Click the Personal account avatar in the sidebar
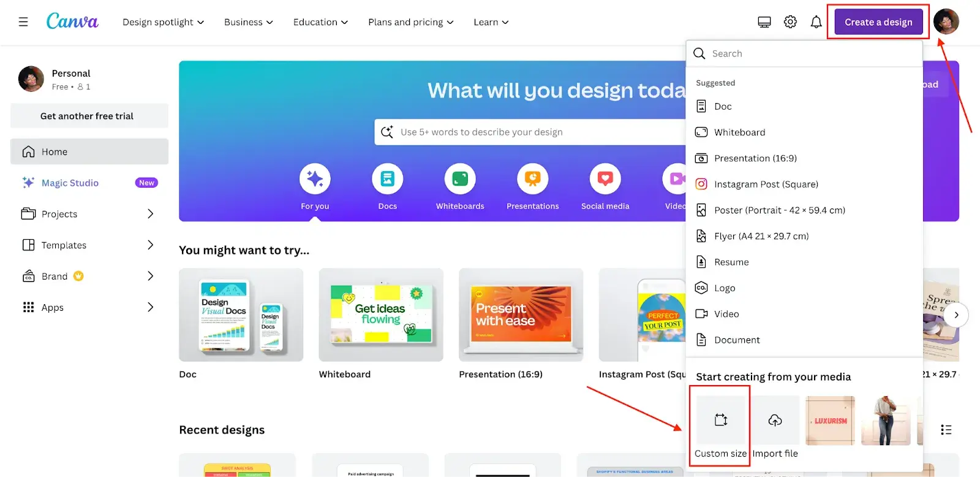The image size is (980, 477). (31, 79)
